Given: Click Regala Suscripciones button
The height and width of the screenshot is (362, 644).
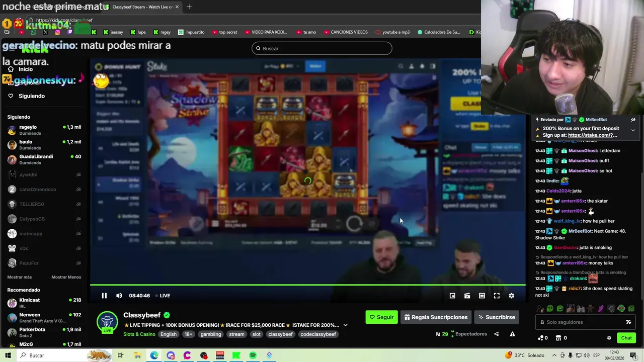Looking at the screenshot, I should [436, 317].
